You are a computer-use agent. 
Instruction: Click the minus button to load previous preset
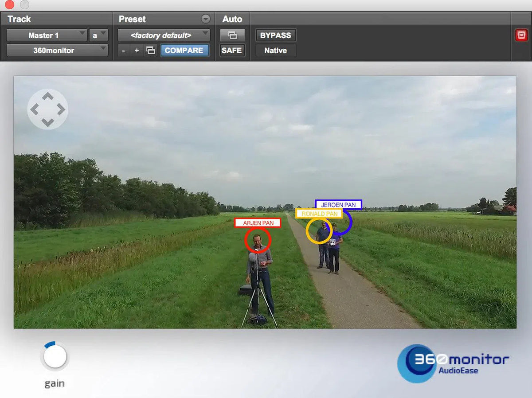click(123, 51)
